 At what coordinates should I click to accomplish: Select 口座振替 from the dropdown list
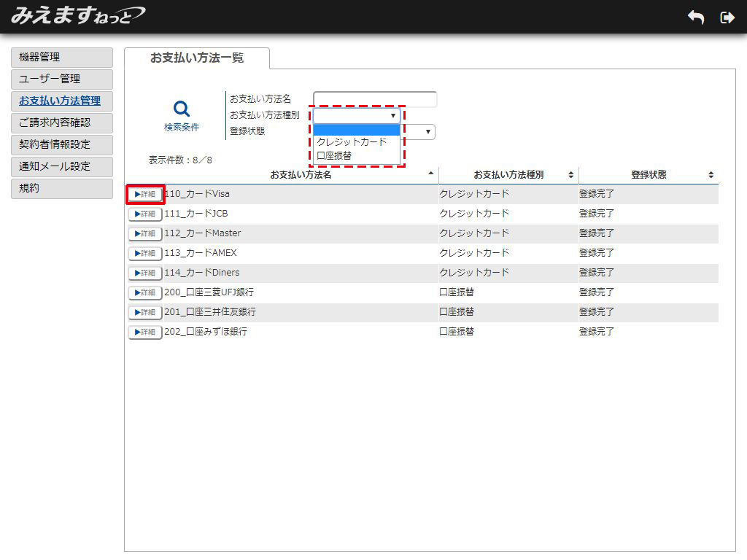pyautogui.click(x=334, y=155)
